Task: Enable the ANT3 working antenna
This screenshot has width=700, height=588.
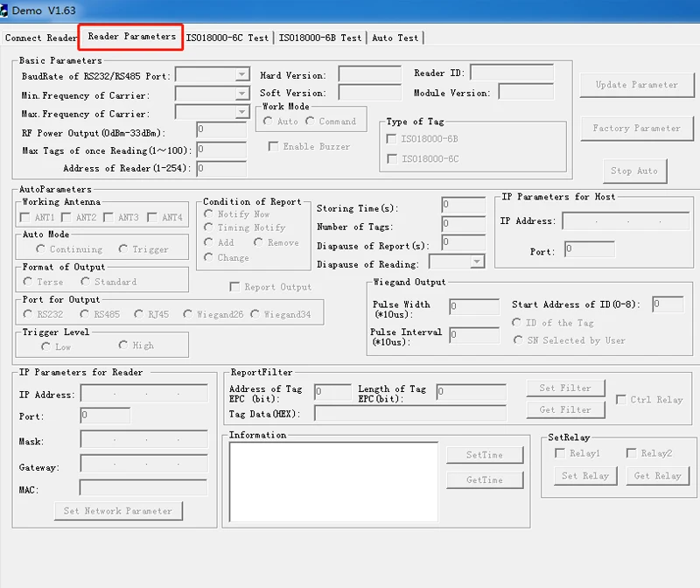Action: click(x=108, y=217)
